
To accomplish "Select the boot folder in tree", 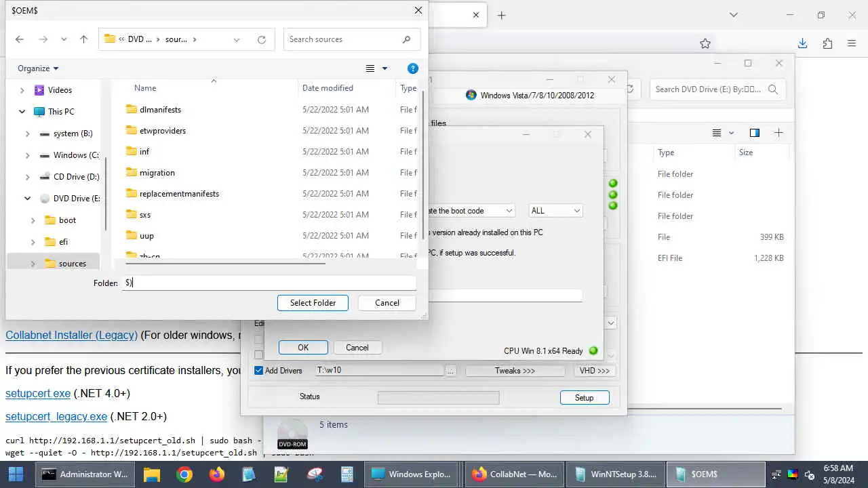I will (x=67, y=220).
